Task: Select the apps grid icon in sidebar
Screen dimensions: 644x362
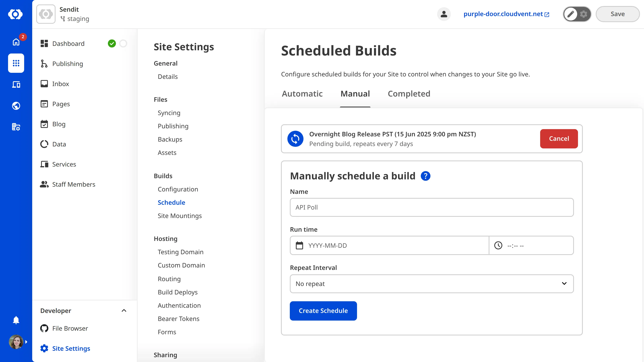Action: pyautogui.click(x=16, y=63)
